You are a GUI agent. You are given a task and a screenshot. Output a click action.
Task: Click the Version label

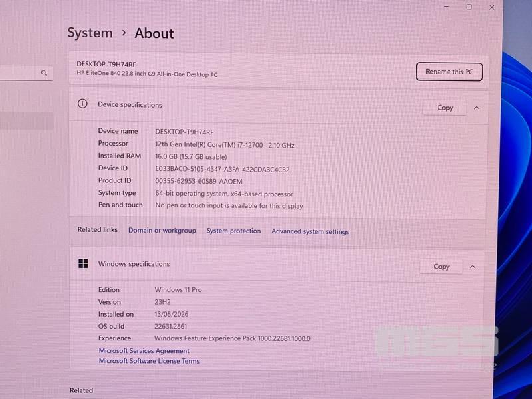[x=110, y=302]
